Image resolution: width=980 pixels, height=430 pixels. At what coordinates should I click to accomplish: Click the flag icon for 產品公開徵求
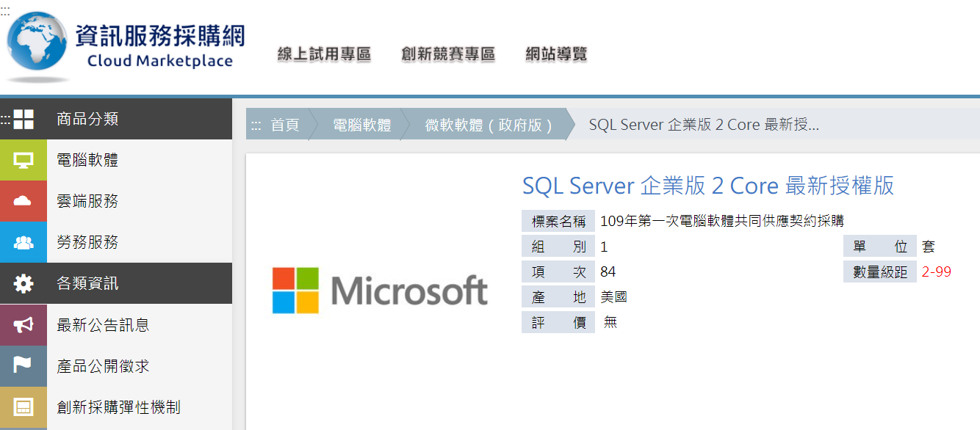point(24,365)
